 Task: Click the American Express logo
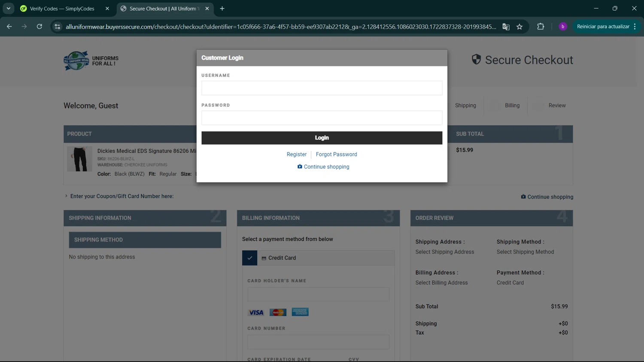click(300, 312)
